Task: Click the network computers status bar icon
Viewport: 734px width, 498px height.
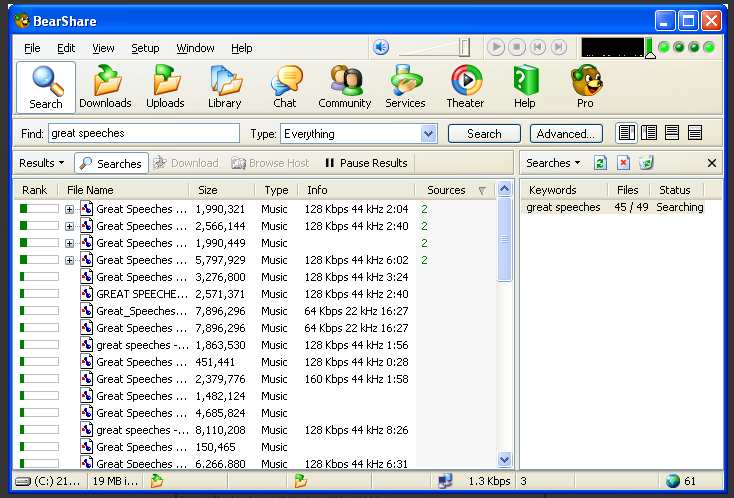Action: coord(445,481)
